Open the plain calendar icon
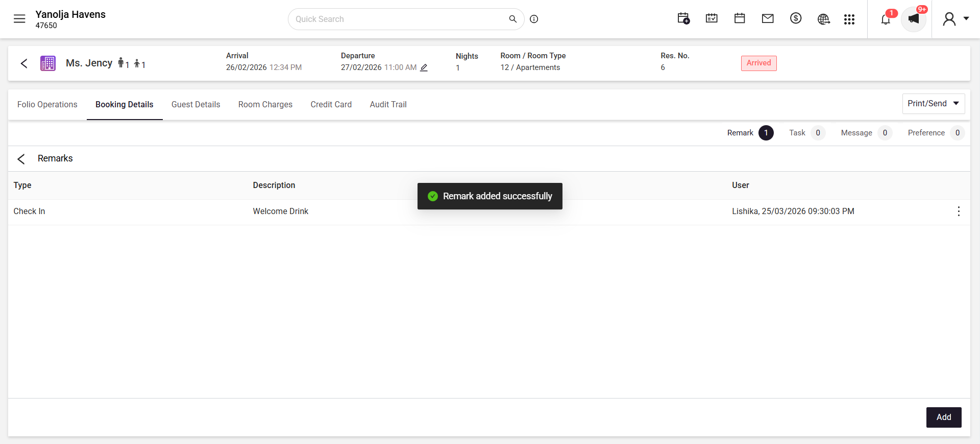Viewport: 980px width, 444px height. 740,19
